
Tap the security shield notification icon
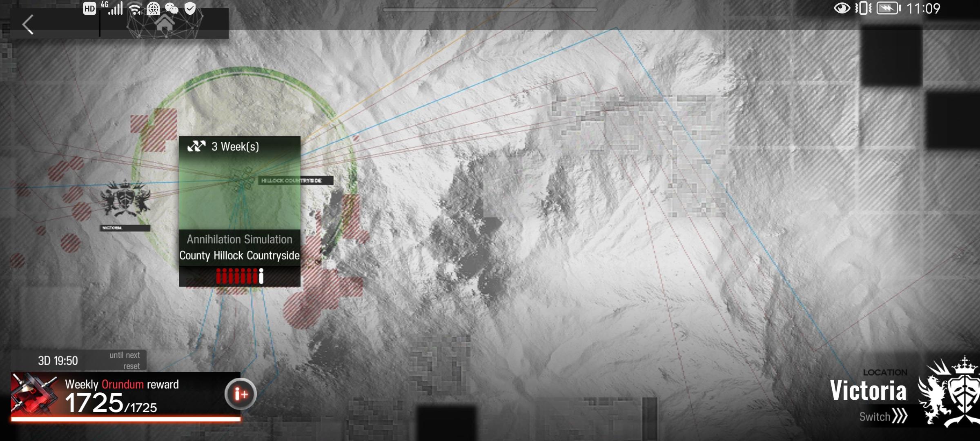[x=190, y=9]
